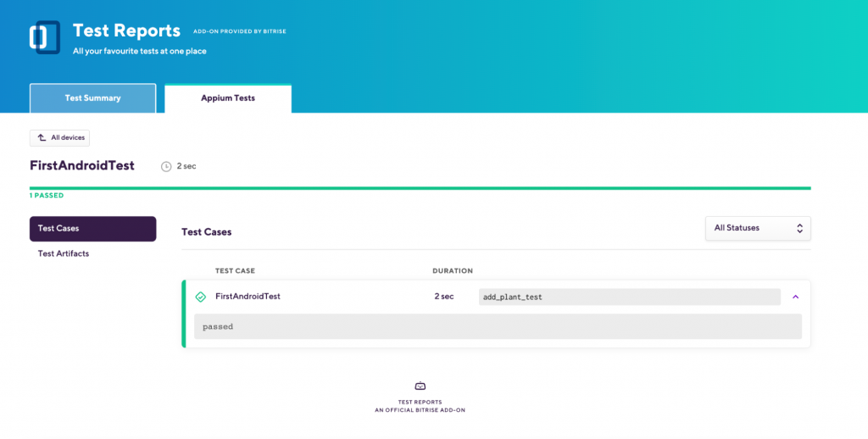Click the DURATION column header
Screen dimensions: 868x439
(453, 270)
